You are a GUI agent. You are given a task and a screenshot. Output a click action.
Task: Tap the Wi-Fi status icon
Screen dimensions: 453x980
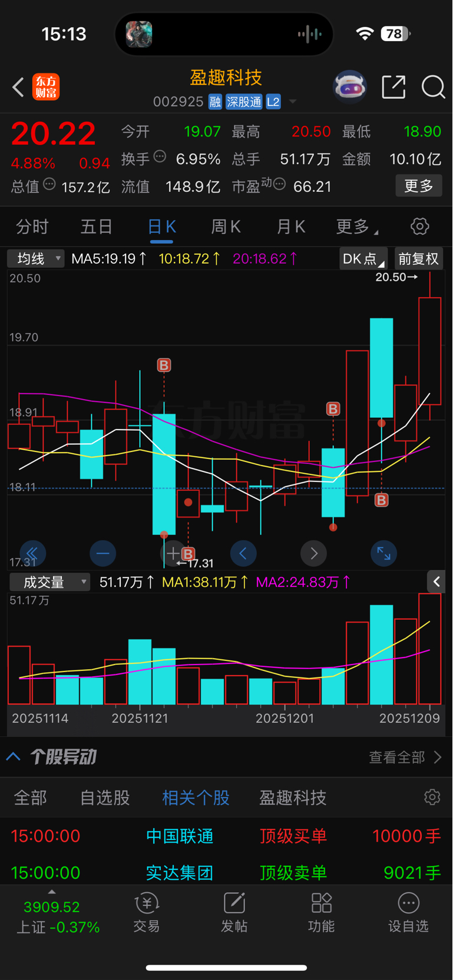pos(365,34)
